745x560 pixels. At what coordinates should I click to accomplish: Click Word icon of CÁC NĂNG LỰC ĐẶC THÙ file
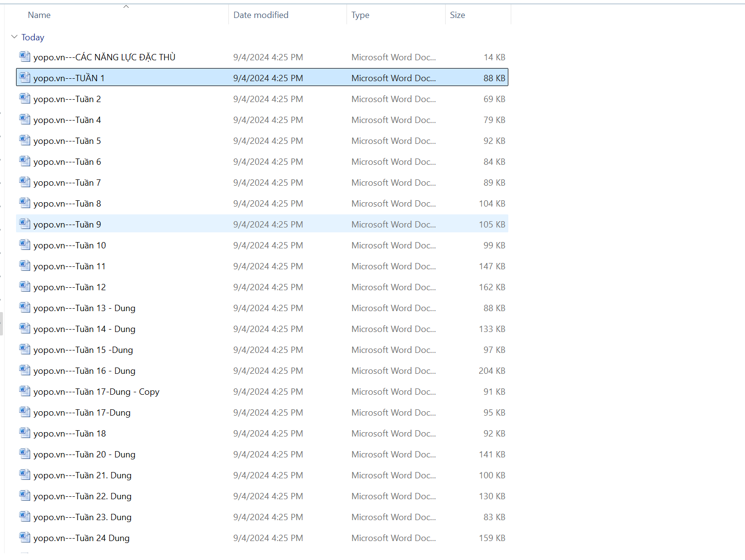click(25, 56)
